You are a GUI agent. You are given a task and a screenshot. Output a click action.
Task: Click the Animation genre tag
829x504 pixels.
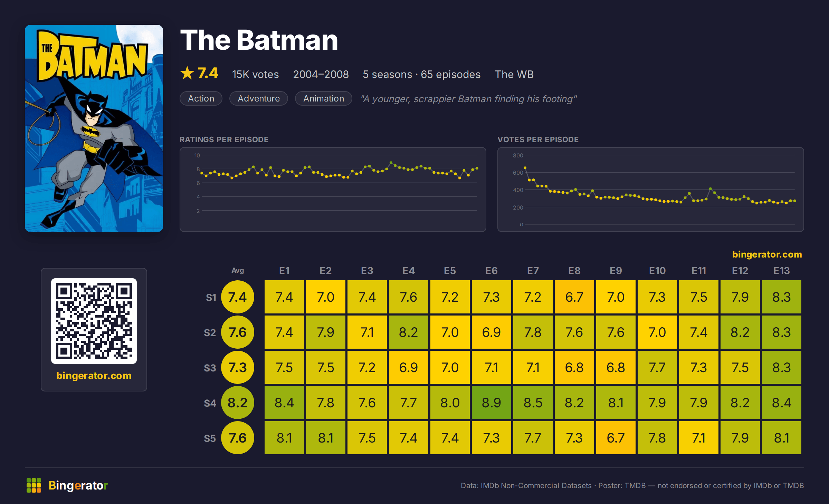coord(324,98)
